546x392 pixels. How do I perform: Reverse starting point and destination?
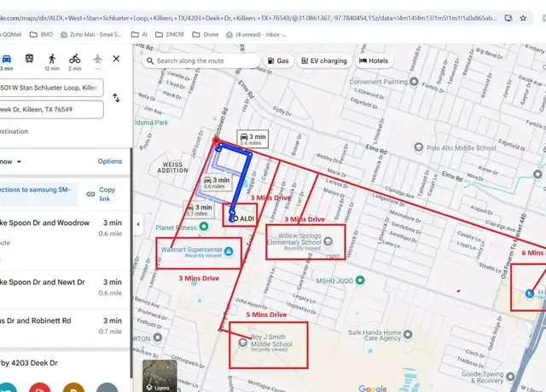(x=116, y=99)
